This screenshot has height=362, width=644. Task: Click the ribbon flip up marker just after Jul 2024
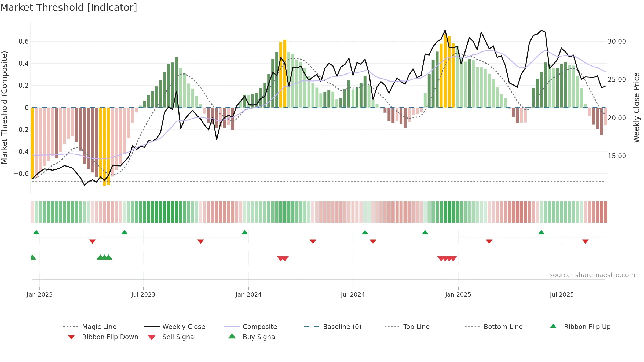coord(365,232)
